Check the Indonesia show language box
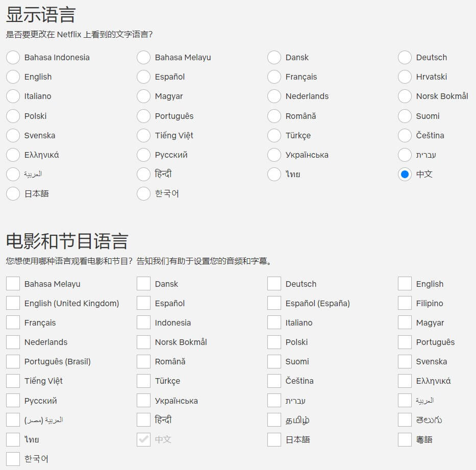Viewport: 476px width, 470px height. [x=143, y=323]
